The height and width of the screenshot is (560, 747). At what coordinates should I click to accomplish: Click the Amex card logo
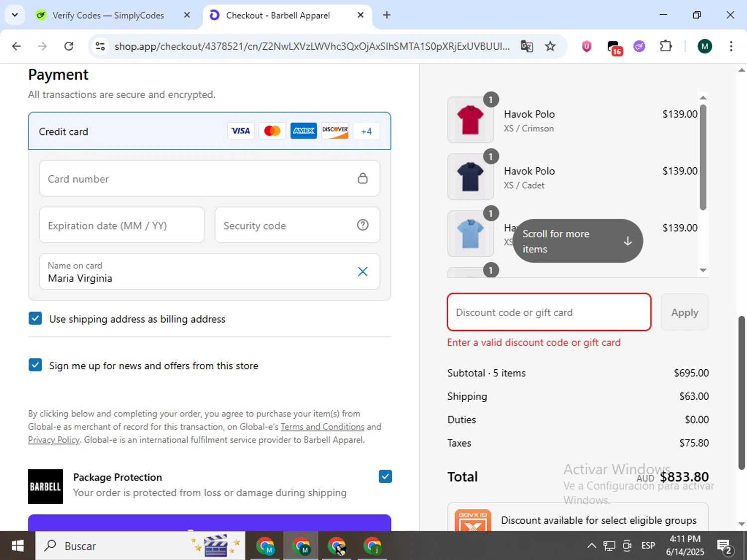303,131
